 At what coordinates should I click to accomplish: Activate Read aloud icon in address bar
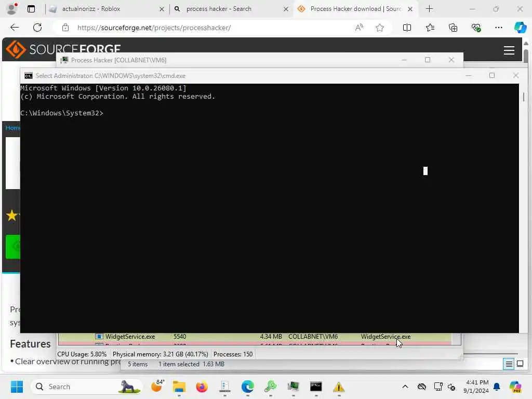[x=359, y=28]
